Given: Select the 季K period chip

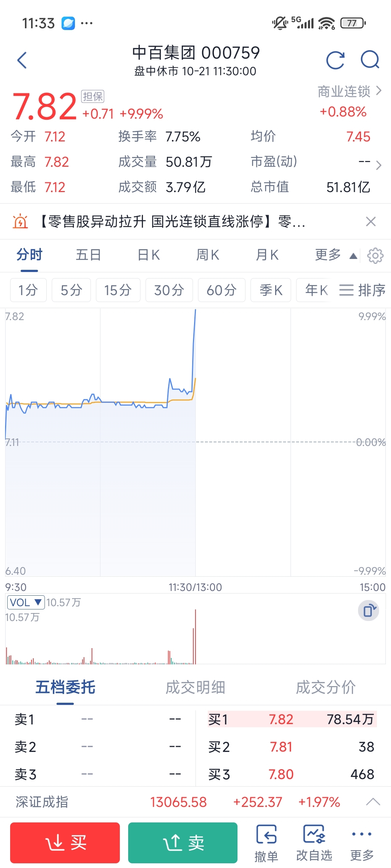Looking at the screenshot, I should pos(271,290).
